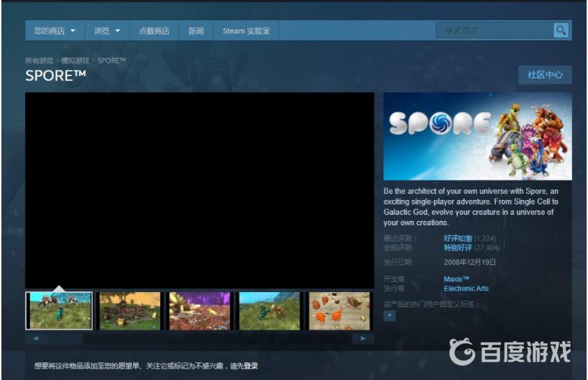Click the release date 2008年12月19日
Image resolution: width=588 pixels, height=380 pixels.
[470, 262]
